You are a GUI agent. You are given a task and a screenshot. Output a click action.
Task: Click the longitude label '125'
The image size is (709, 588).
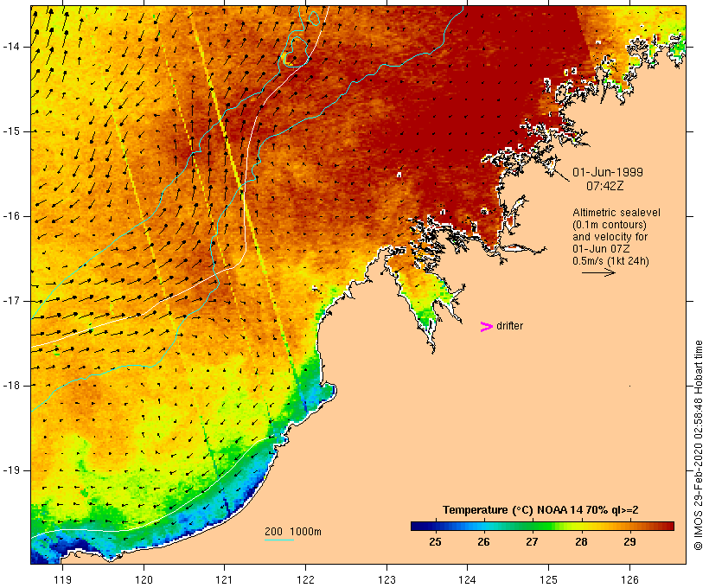point(548,580)
